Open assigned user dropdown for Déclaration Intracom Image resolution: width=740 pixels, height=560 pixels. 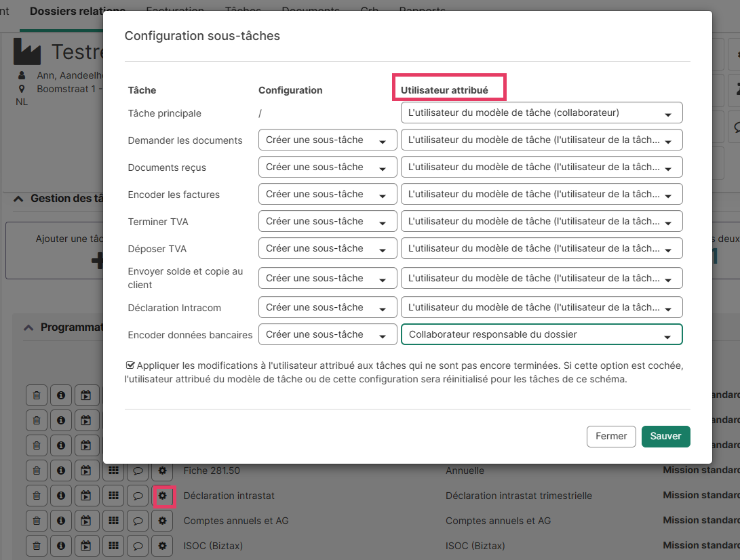point(542,307)
